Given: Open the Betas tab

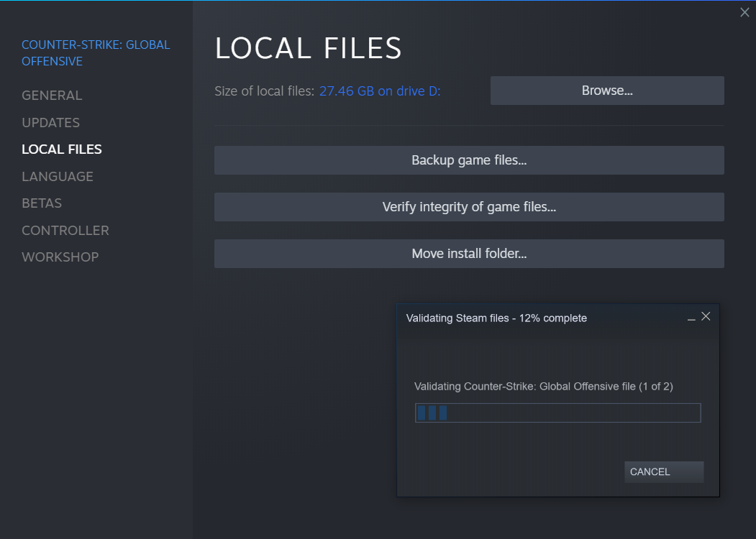Looking at the screenshot, I should (42, 203).
